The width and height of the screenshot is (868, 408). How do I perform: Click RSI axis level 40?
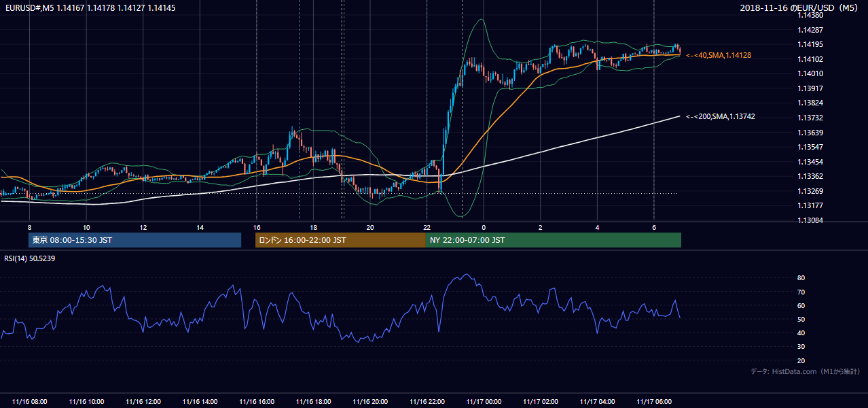tap(801, 333)
